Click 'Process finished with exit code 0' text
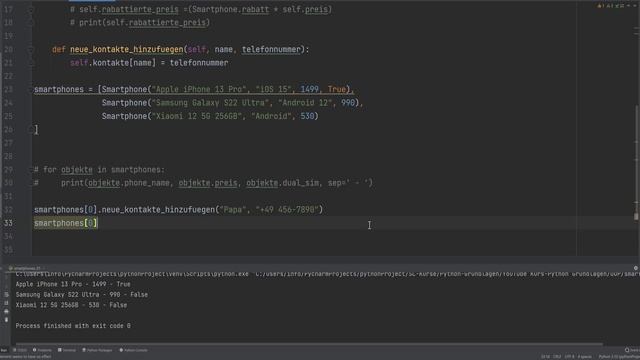The height and width of the screenshot is (360, 640). click(x=73, y=326)
